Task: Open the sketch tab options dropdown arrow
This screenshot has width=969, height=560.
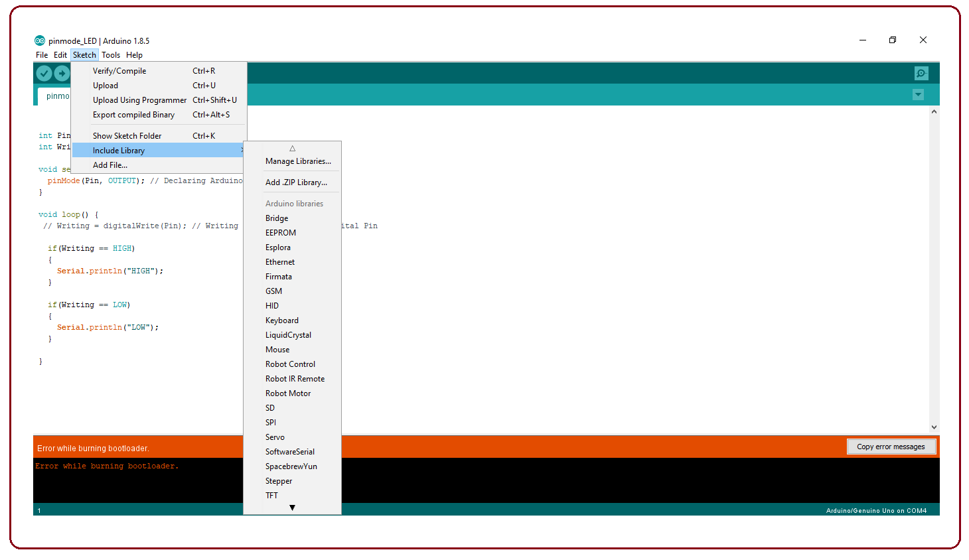Action: [918, 94]
